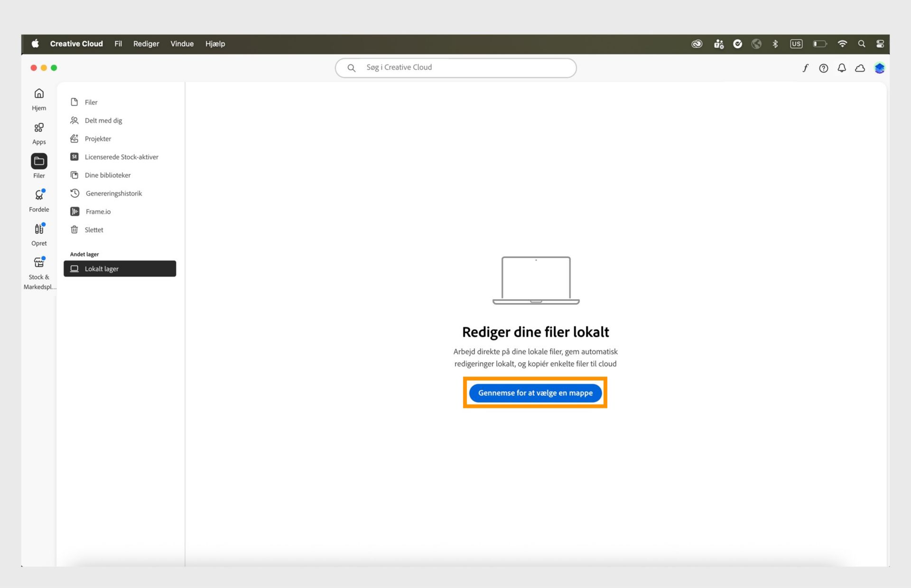Open the Vindue menu
The height and width of the screenshot is (588, 911).
(182, 44)
